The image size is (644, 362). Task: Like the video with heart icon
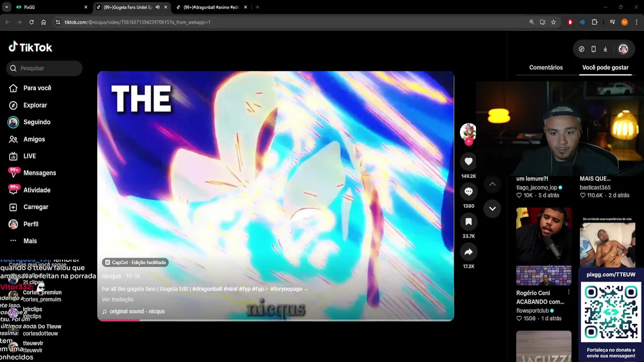coord(468,161)
